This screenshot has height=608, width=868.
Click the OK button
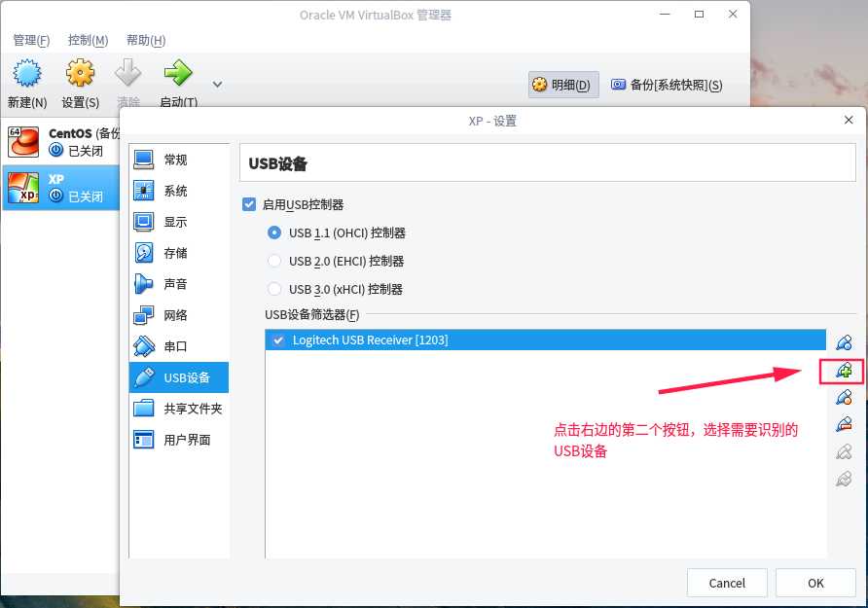[x=815, y=583]
